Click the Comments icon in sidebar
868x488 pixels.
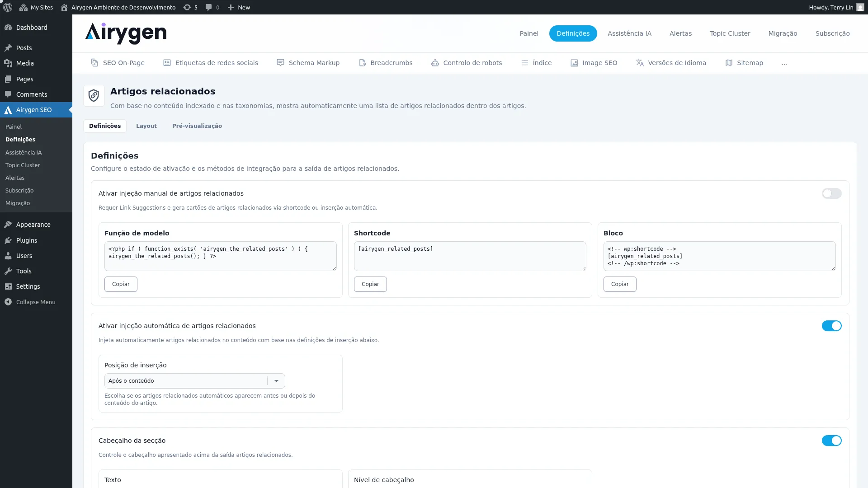pyautogui.click(x=8, y=94)
